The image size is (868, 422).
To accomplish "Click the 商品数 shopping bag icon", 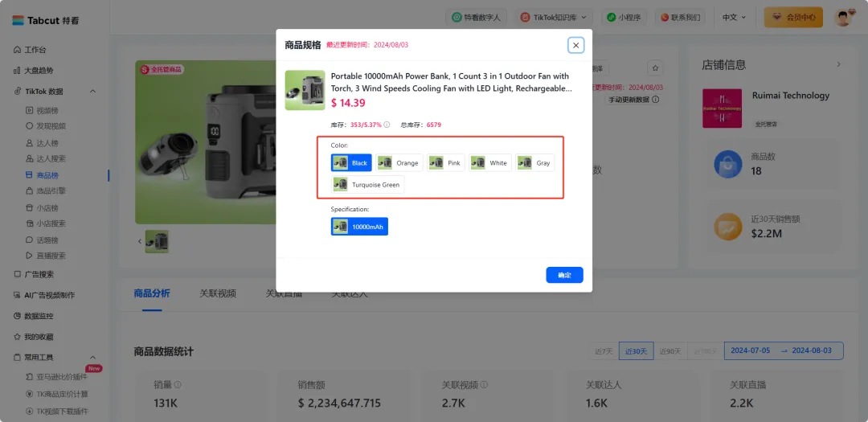I will click(728, 165).
